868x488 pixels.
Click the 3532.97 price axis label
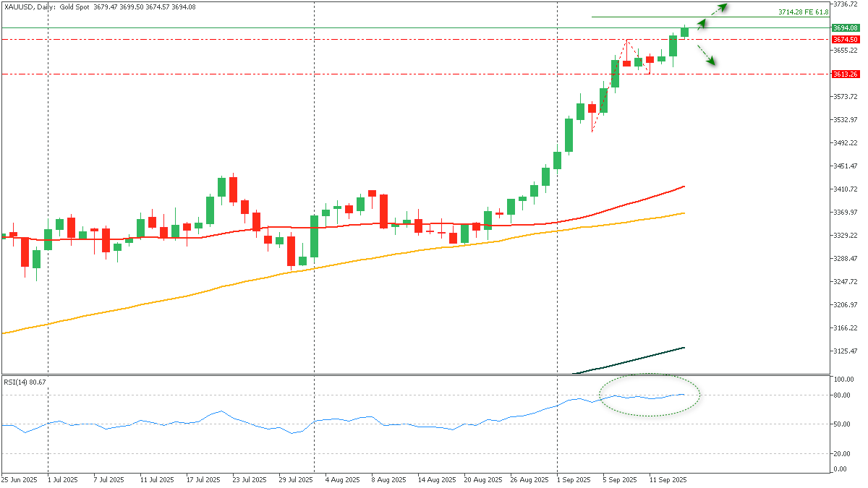pos(846,119)
